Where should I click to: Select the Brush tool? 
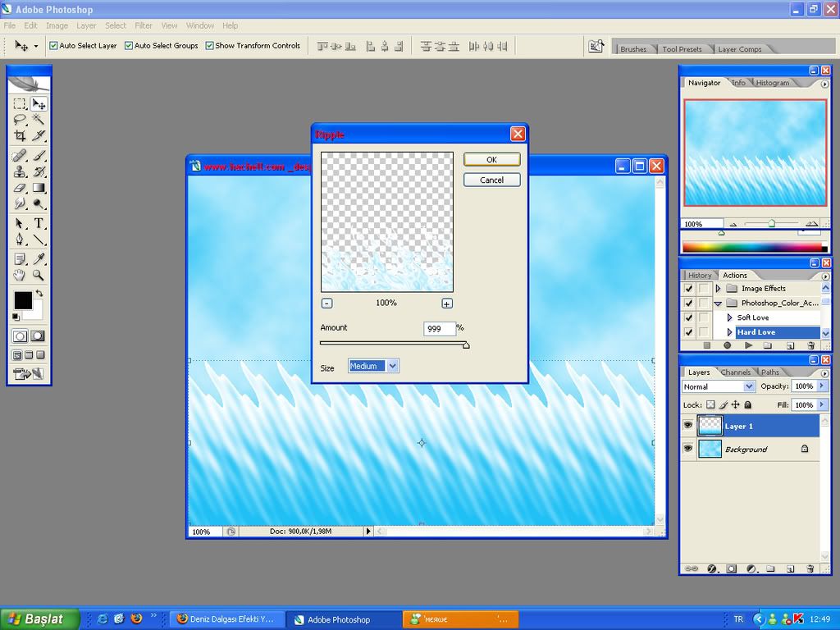coord(39,156)
